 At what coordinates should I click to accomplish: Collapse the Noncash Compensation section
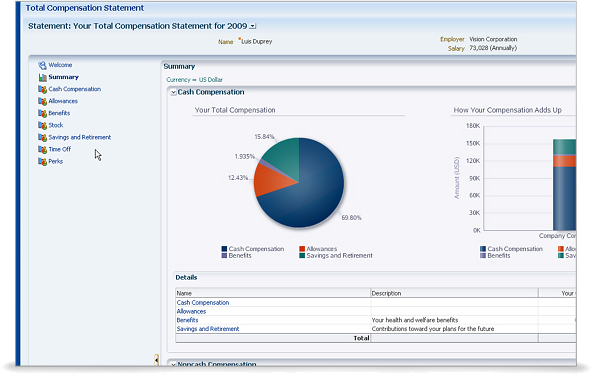(173, 364)
